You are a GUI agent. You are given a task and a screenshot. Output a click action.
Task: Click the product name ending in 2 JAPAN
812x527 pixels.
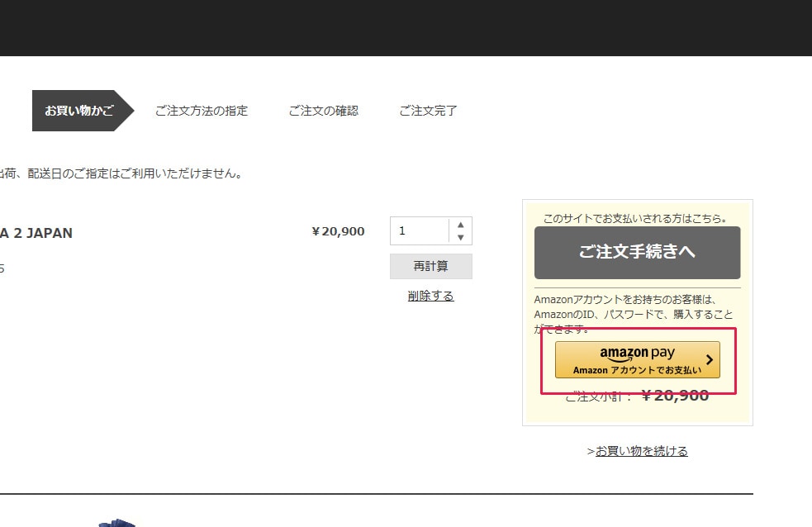point(36,233)
